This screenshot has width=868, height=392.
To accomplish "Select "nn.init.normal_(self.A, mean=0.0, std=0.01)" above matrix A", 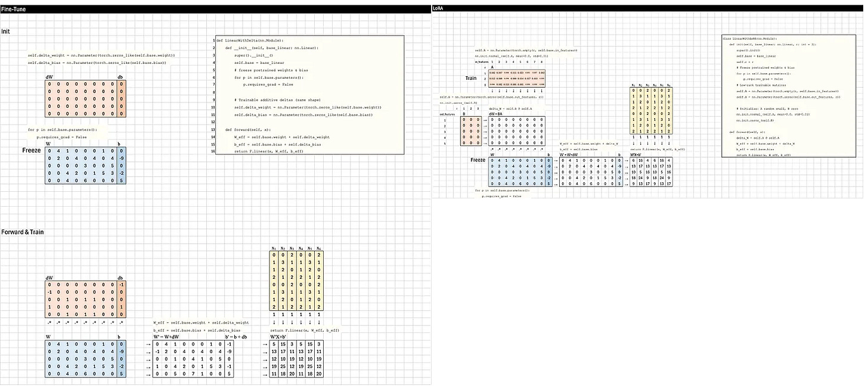I will click(511, 55).
